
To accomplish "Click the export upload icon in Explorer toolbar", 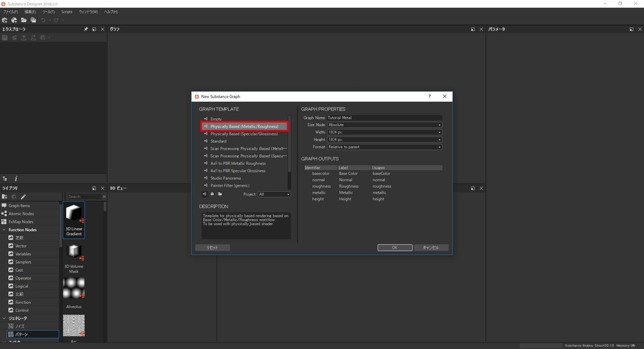I will 24,37.
